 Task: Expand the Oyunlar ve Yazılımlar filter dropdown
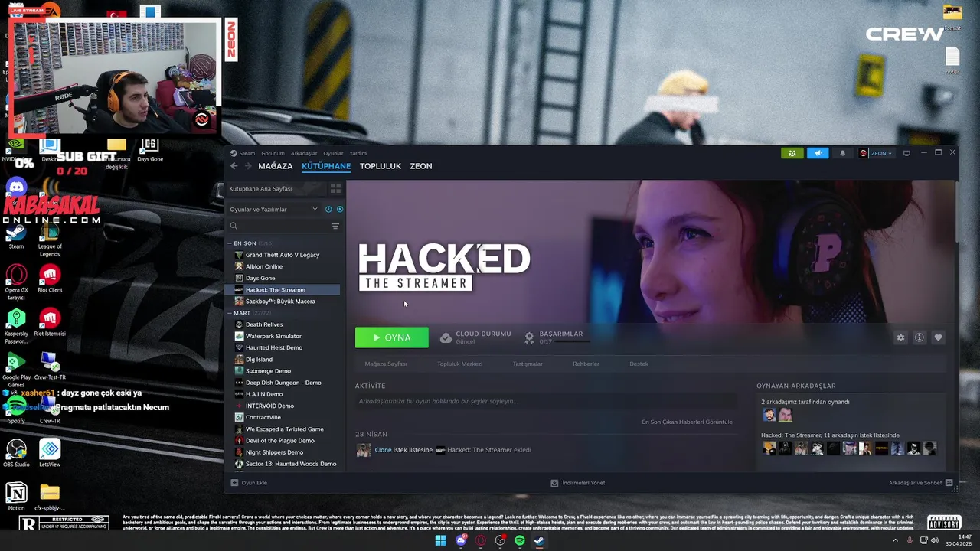point(273,209)
